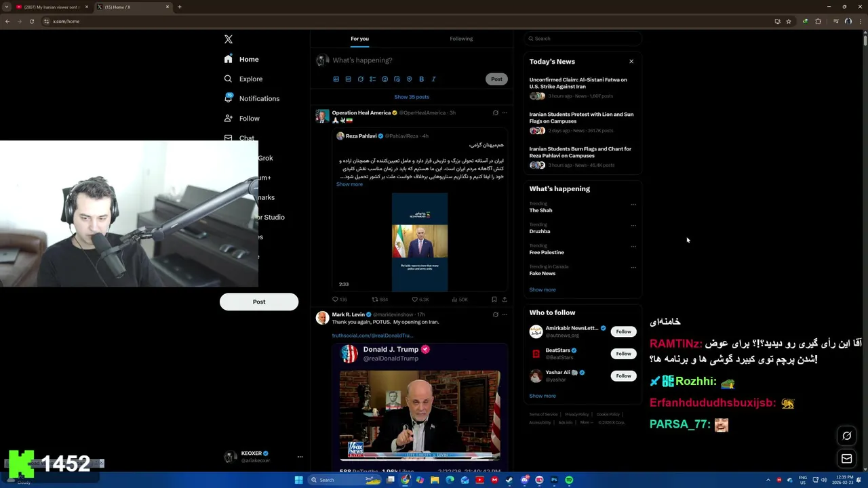Open Spotify from the taskbar
The width and height of the screenshot is (868, 488).
[569, 480]
